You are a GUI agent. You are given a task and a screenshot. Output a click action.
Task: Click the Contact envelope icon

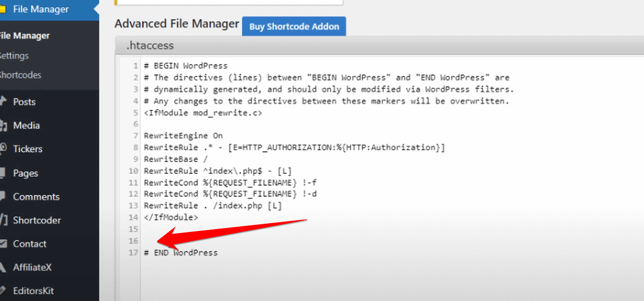(x=3, y=244)
